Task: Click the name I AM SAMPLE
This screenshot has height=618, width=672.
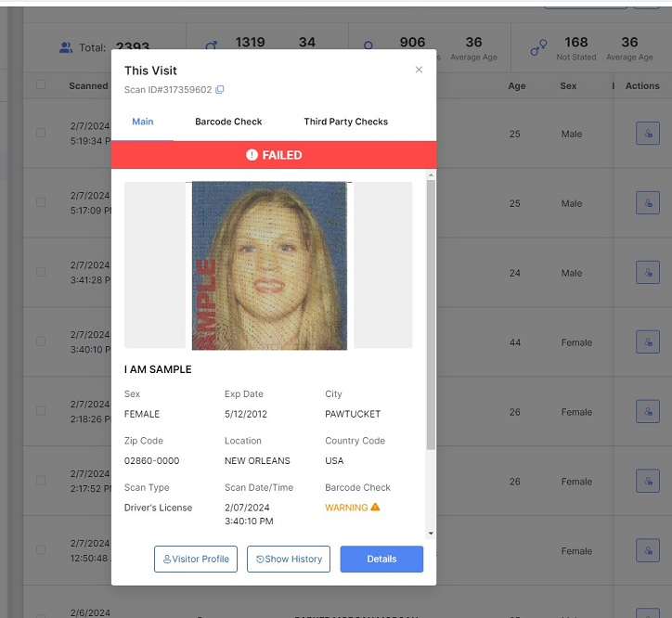Action: point(158,369)
